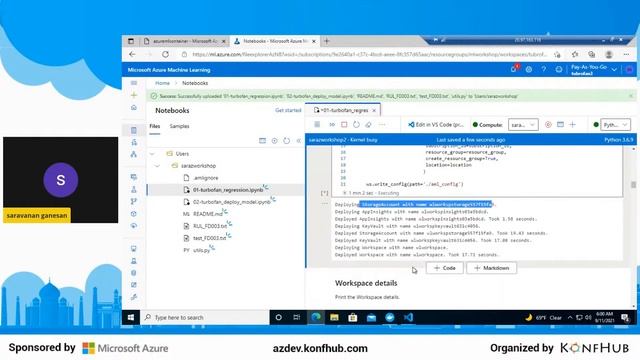Image resolution: width=640 pixels, height=360 pixels.
Task: Open the Pipelines sidebar icon
Action: point(134,201)
